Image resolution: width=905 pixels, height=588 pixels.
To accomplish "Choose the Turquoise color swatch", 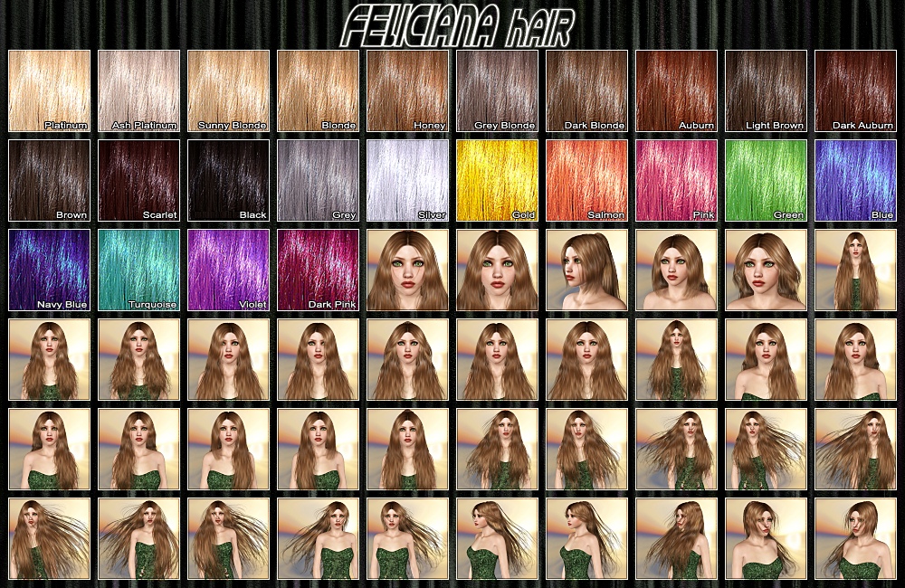I will tap(138, 270).
